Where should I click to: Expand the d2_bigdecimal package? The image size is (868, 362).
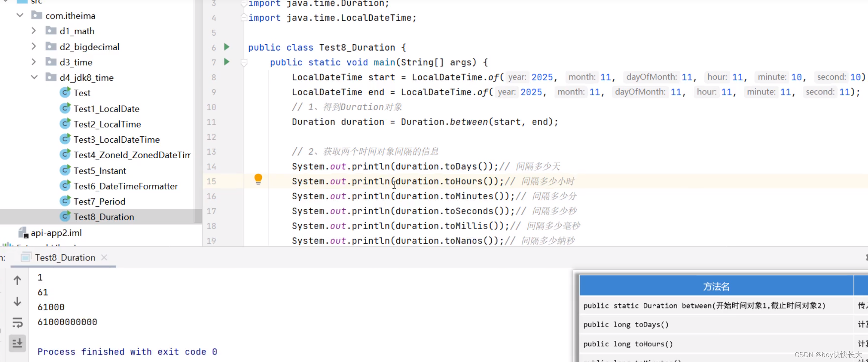tap(34, 46)
